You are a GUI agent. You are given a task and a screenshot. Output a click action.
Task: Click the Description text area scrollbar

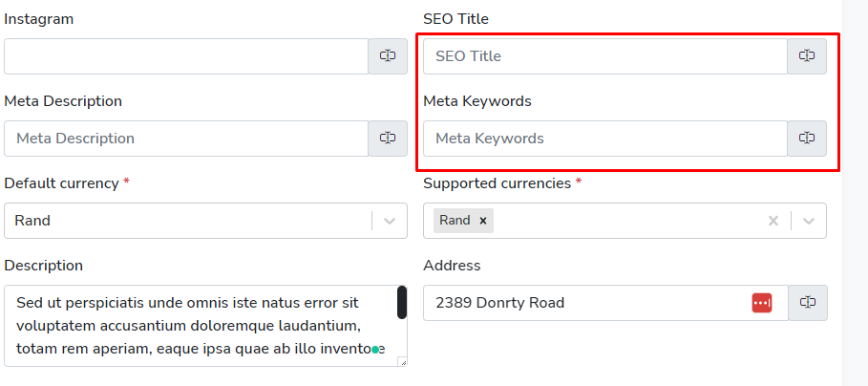click(x=402, y=303)
